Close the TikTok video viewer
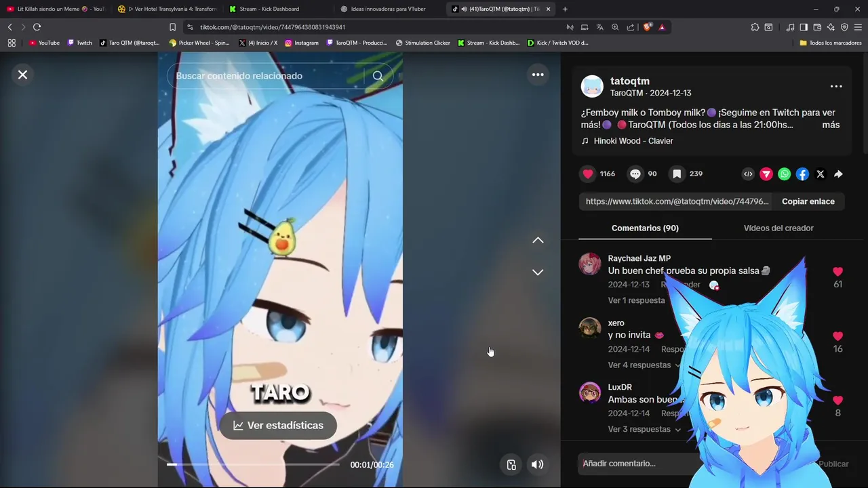The image size is (868, 488). click(22, 75)
